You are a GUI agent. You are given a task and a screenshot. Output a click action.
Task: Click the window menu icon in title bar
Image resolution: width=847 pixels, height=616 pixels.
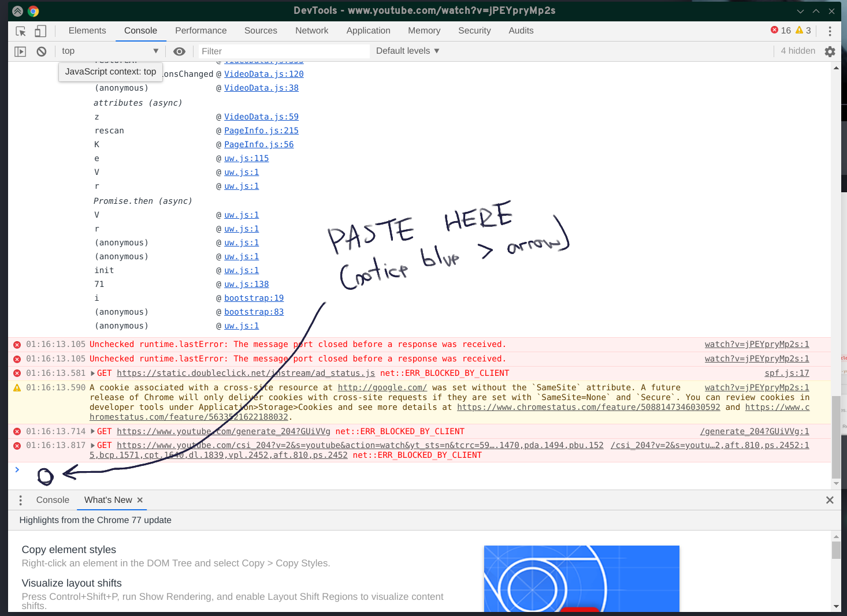click(x=17, y=11)
